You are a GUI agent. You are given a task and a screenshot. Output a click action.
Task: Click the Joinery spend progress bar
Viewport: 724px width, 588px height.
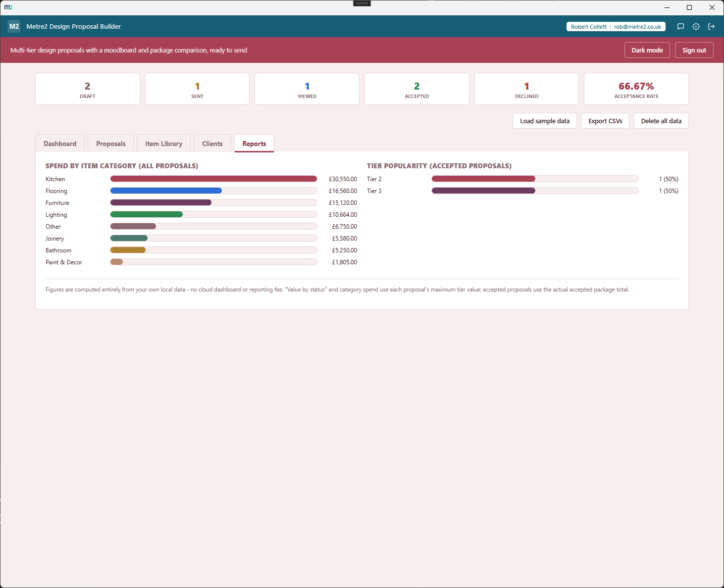click(213, 238)
